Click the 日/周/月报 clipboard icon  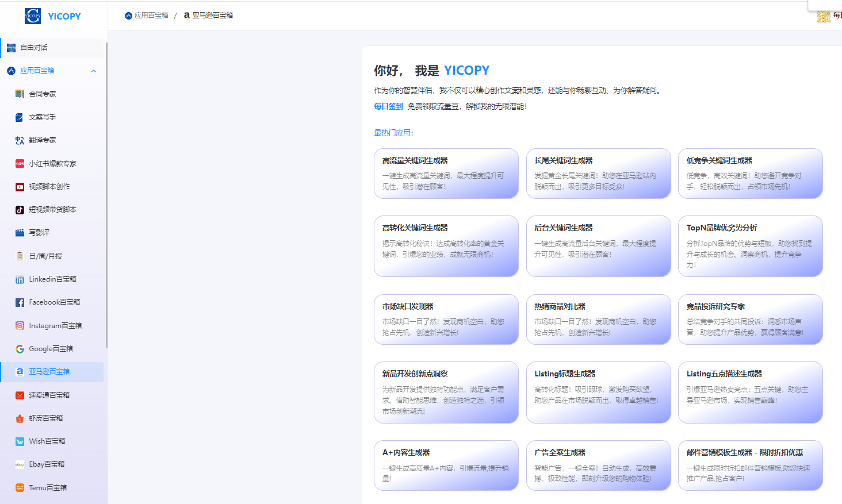coord(20,256)
